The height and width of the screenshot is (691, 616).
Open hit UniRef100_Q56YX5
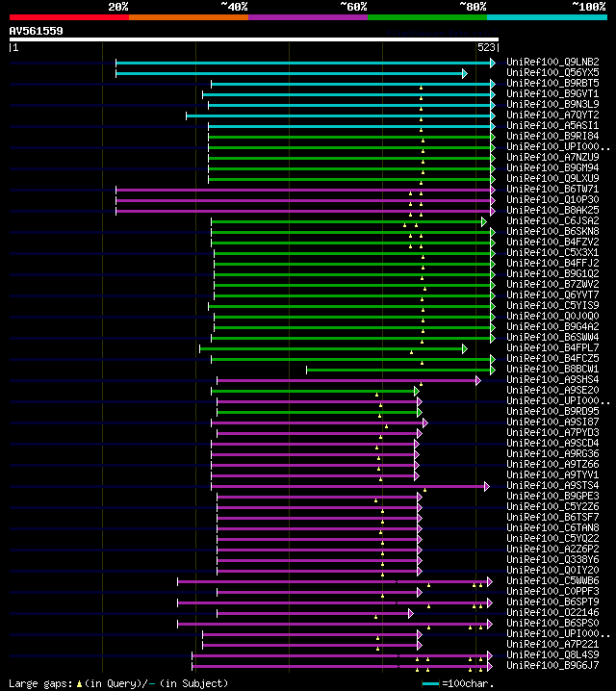[552, 72]
